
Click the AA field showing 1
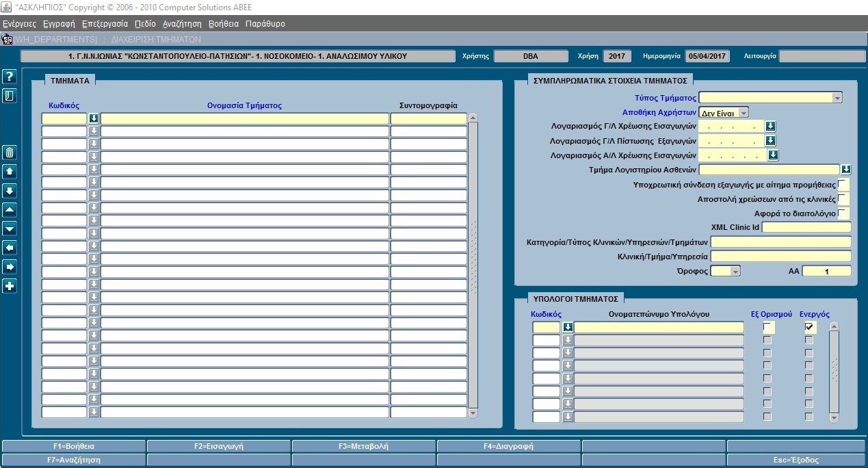click(x=827, y=271)
